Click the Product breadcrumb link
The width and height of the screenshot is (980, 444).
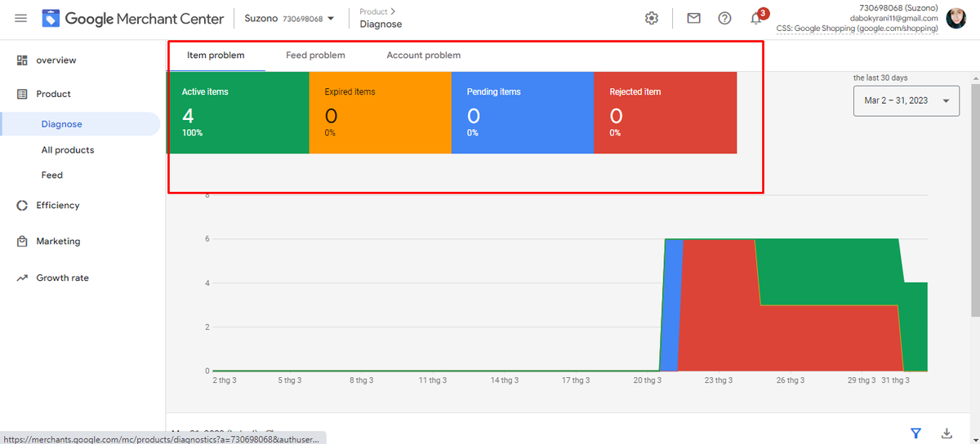click(373, 12)
